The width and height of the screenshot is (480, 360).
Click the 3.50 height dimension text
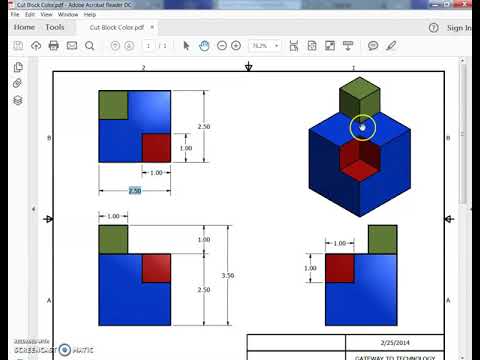(x=228, y=275)
